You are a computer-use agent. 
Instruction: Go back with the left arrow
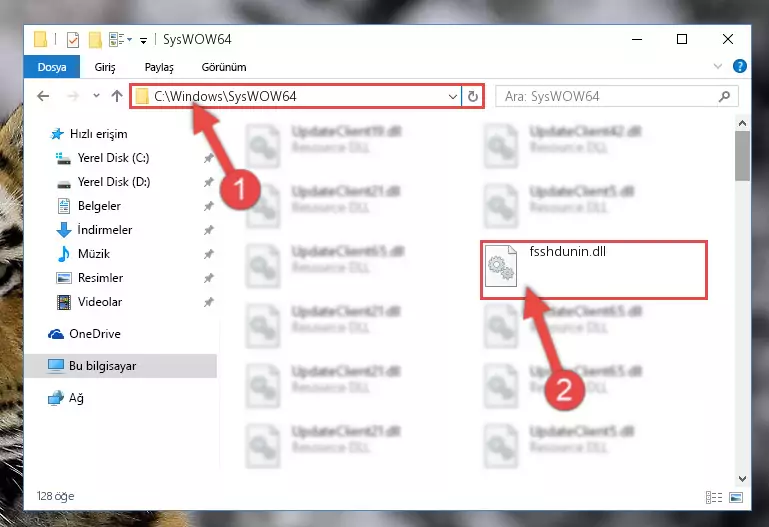point(43,96)
